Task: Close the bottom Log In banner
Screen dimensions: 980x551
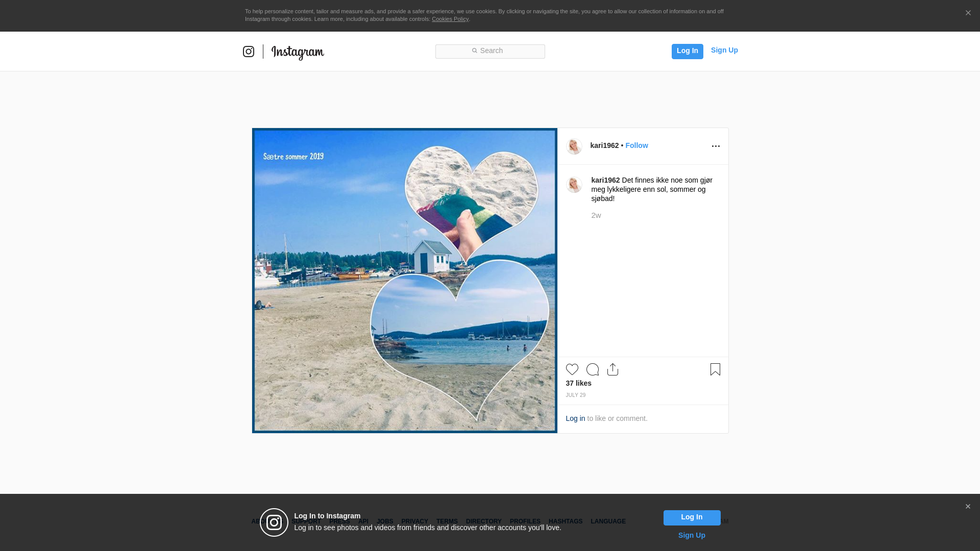Action: (x=968, y=507)
